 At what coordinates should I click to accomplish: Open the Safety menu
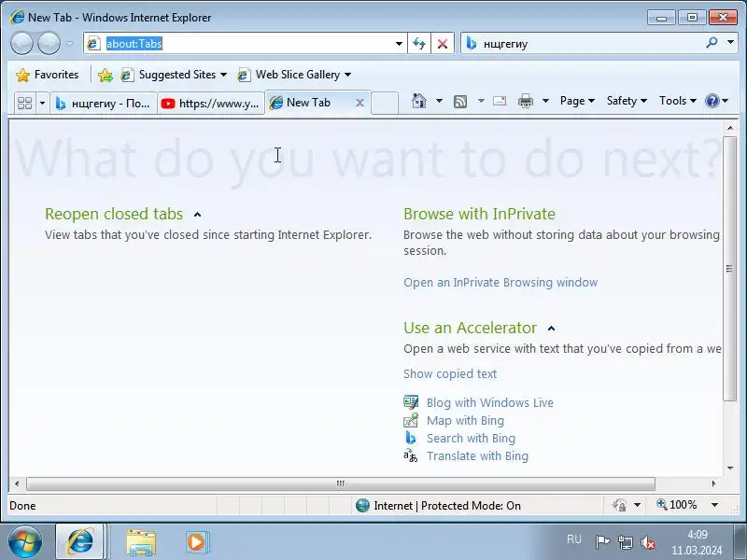coord(627,101)
